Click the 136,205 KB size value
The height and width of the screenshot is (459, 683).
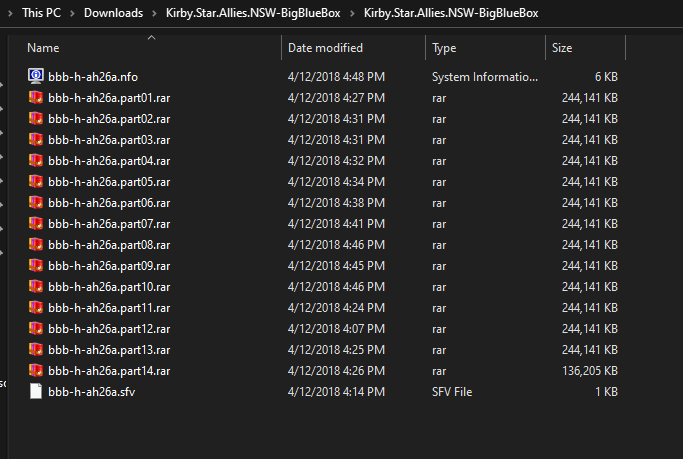[590, 371]
